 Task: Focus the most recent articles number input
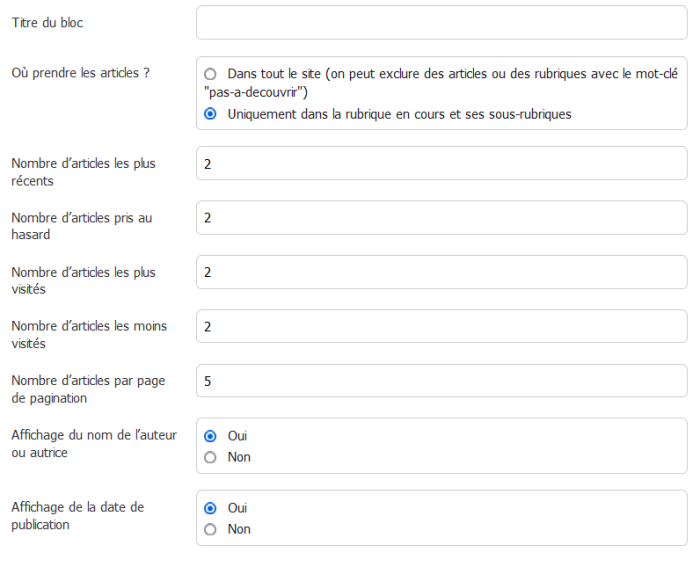tap(441, 163)
